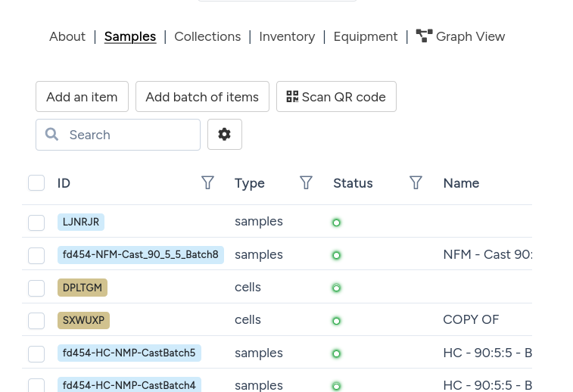Image resolution: width=573 pixels, height=392 pixels.
Task: Open the fd454-NFM-Cast_90_5_5_Batch8 ID badge
Action: (141, 254)
